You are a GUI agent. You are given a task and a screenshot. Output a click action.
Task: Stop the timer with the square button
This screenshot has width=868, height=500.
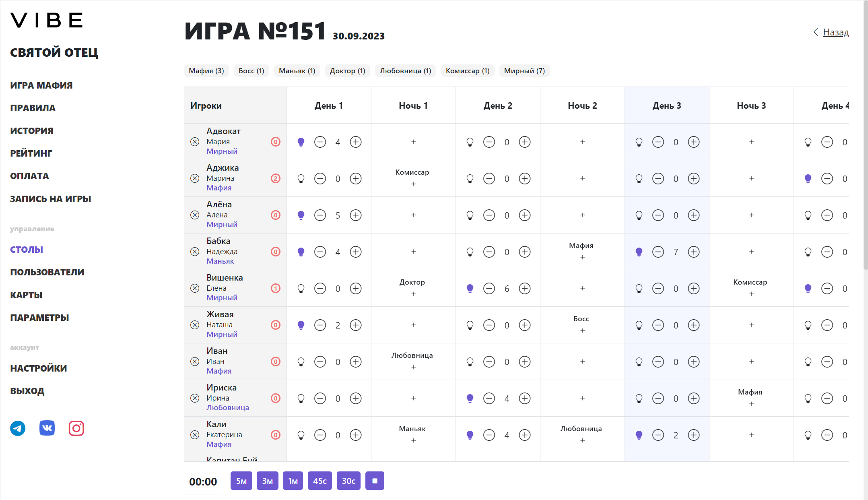tap(375, 481)
